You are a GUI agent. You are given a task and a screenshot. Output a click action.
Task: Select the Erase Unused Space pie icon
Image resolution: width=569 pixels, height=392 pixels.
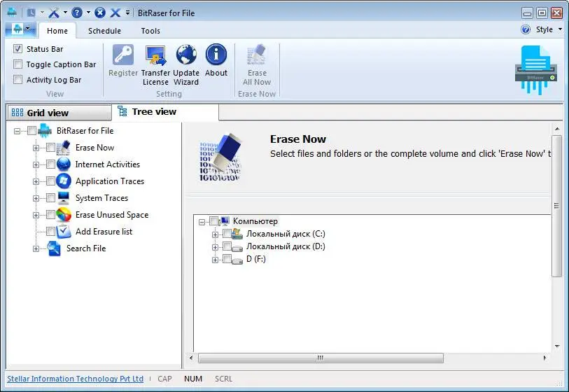(x=64, y=215)
